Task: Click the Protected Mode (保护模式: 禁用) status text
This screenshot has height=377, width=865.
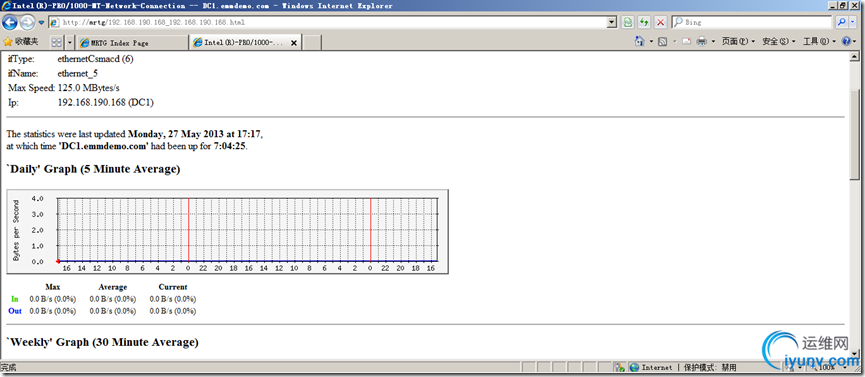Action: [x=711, y=367]
